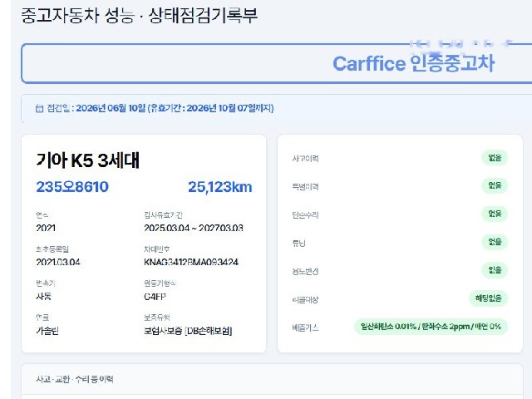
Task: Click the engine type value G4FP
Action: point(155,296)
